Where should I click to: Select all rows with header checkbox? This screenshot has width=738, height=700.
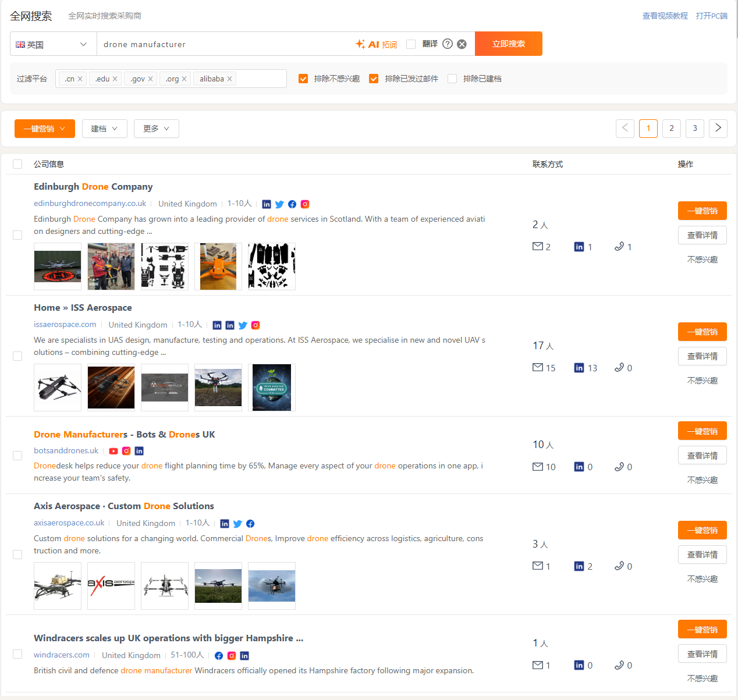(x=17, y=164)
